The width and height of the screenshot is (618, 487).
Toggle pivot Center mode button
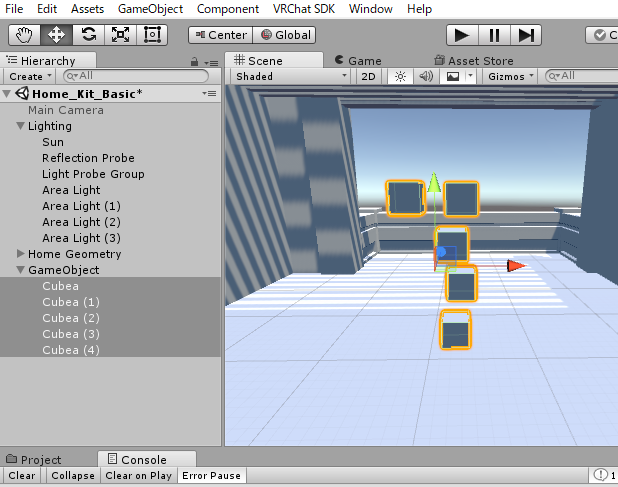coord(221,35)
